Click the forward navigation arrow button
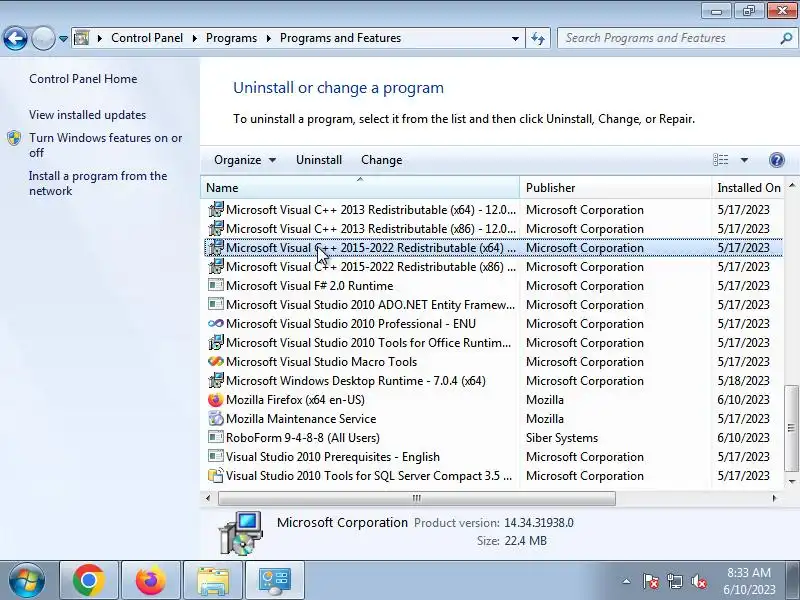Image resolution: width=800 pixels, height=600 pixels. [x=43, y=38]
